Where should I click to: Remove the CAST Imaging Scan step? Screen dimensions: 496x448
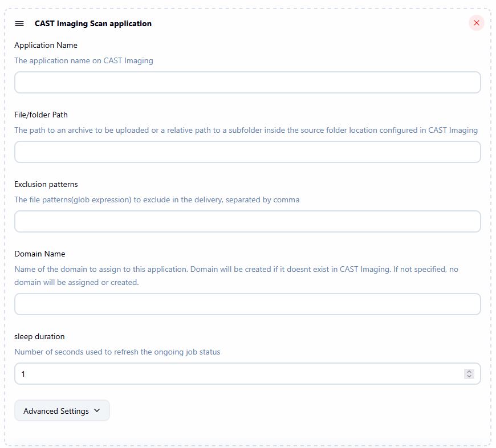click(x=477, y=23)
